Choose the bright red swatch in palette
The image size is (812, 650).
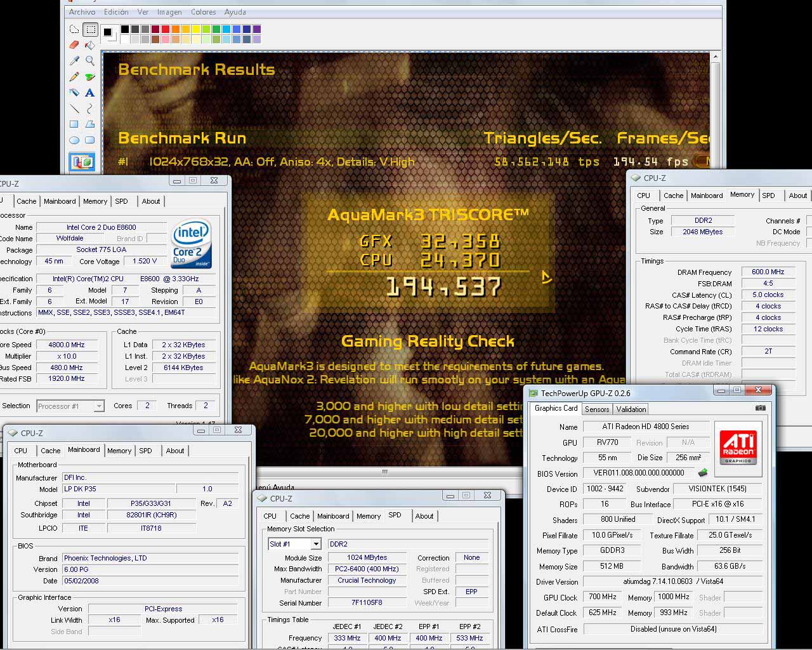pos(166,29)
